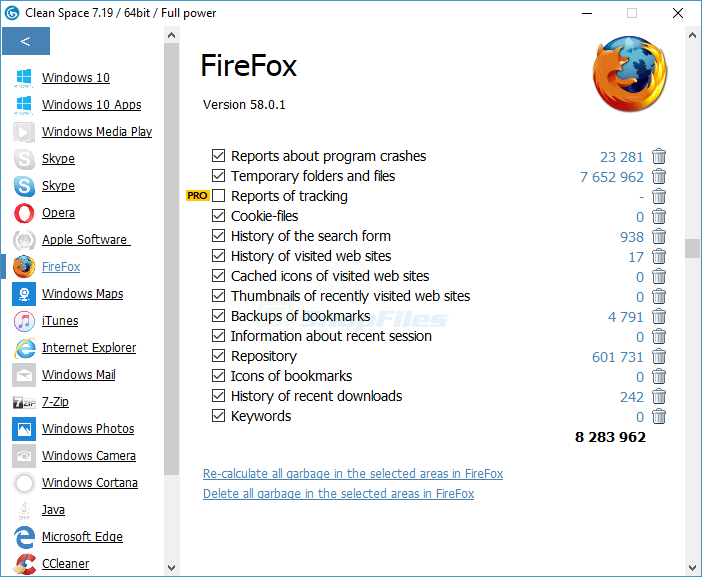
Task: Click trash icon for Repository row
Action: [659, 356]
